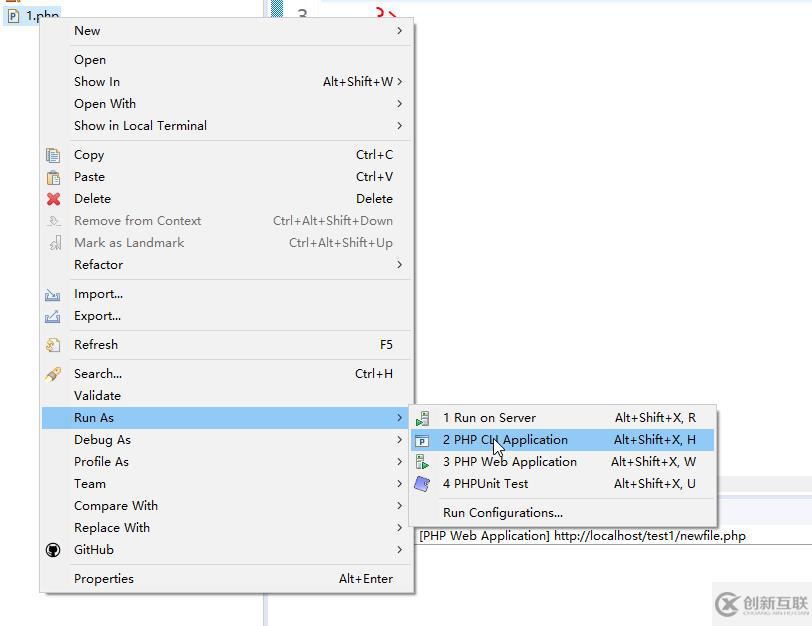
Task: Click Alt+Enter shortcut text beside Properties
Action: coord(366,579)
